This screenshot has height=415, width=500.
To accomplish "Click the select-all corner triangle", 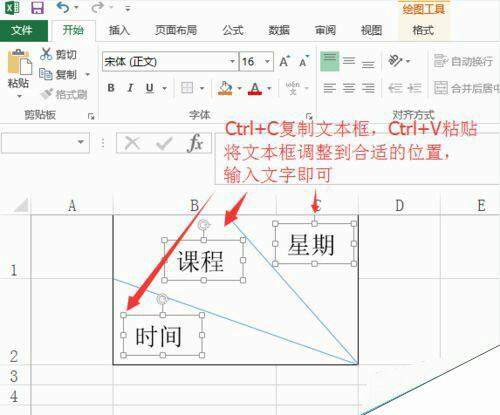I will [21, 205].
